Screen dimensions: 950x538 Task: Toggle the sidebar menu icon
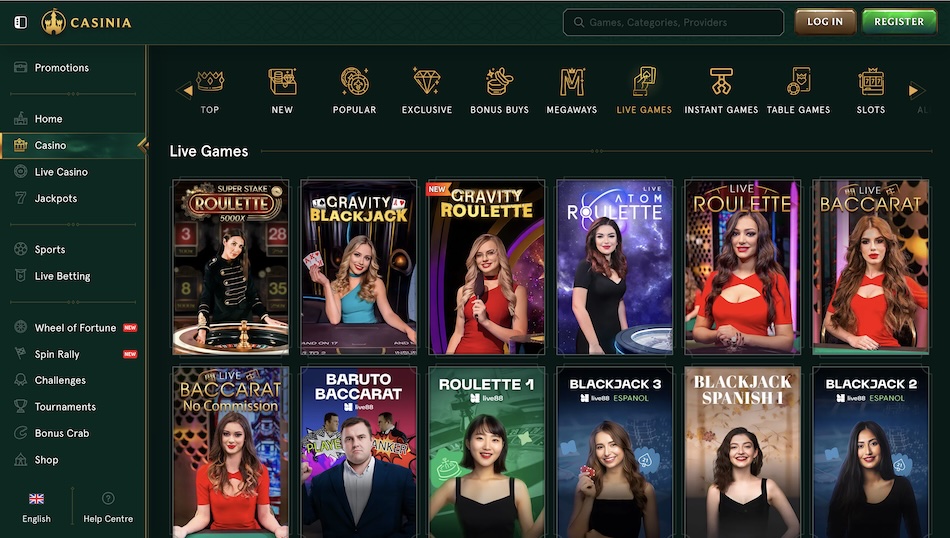tap(21, 22)
